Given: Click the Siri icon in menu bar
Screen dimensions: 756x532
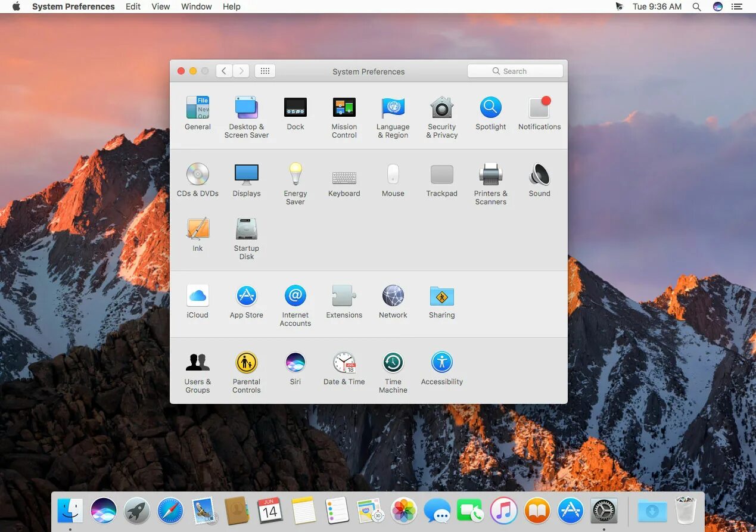Looking at the screenshot, I should coord(718,7).
